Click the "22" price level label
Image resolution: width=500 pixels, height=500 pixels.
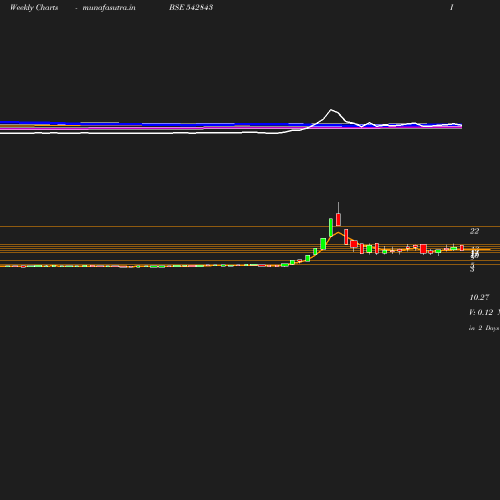[x=474, y=231]
